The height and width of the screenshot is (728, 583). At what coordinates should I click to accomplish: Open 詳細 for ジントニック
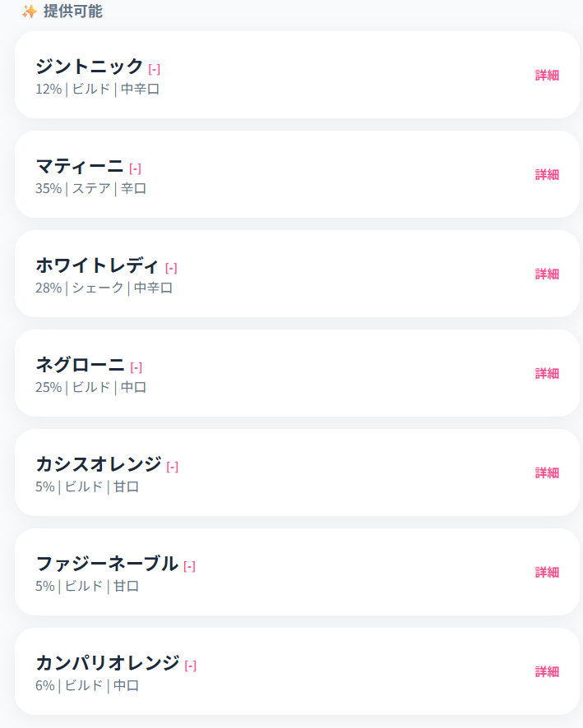(x=548, y=74)
